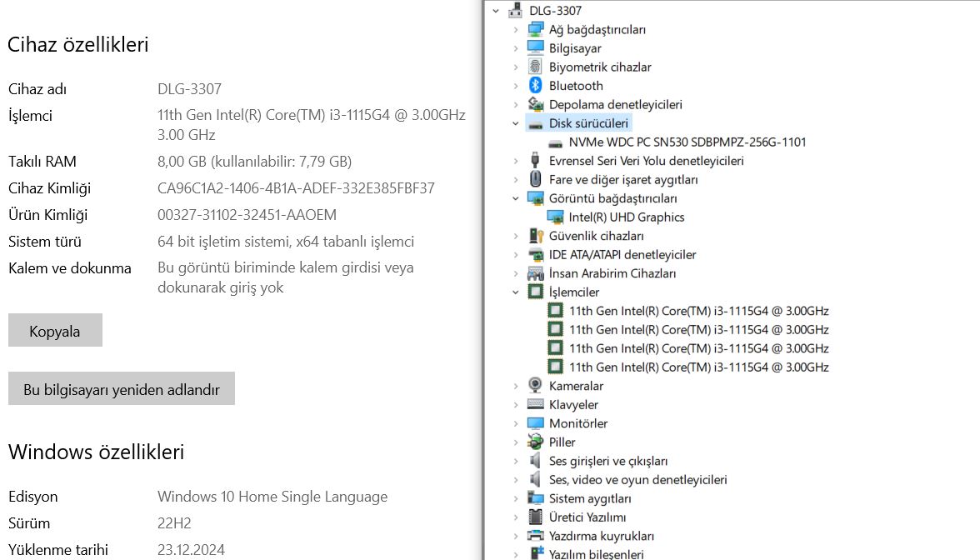Expand the Klavyeler category arrow
The height and width of the screenshot is (560, 980).
click(x=516, y=404)
